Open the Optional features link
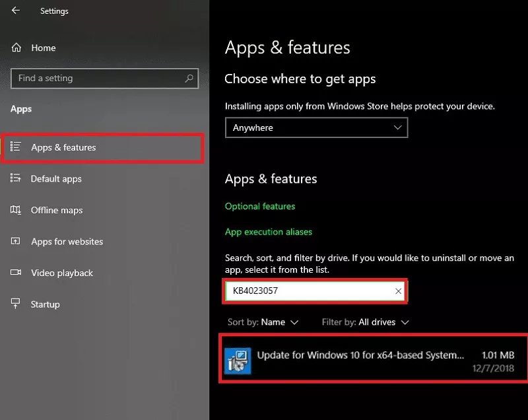Image resolution: width=528 pixels, height=420 pixels. coord(260,206)
